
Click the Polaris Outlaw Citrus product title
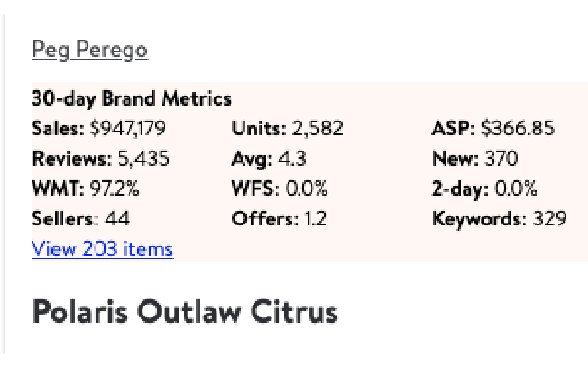tap(185, 312)
